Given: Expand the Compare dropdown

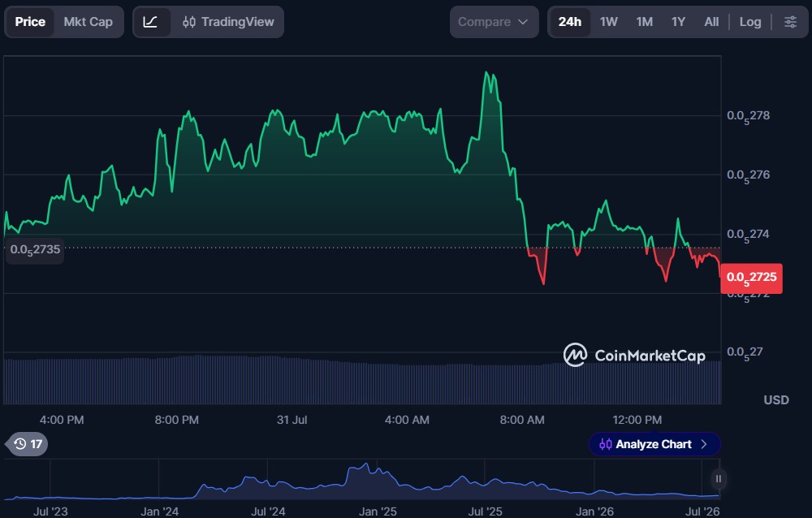Looking at the screenshot, I should 494,22.
